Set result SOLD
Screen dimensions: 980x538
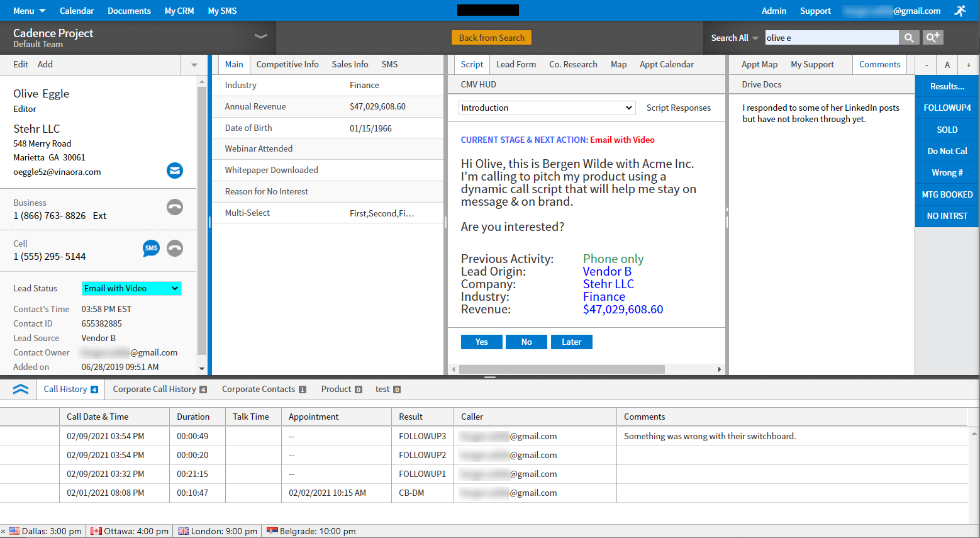coord(947,130)
